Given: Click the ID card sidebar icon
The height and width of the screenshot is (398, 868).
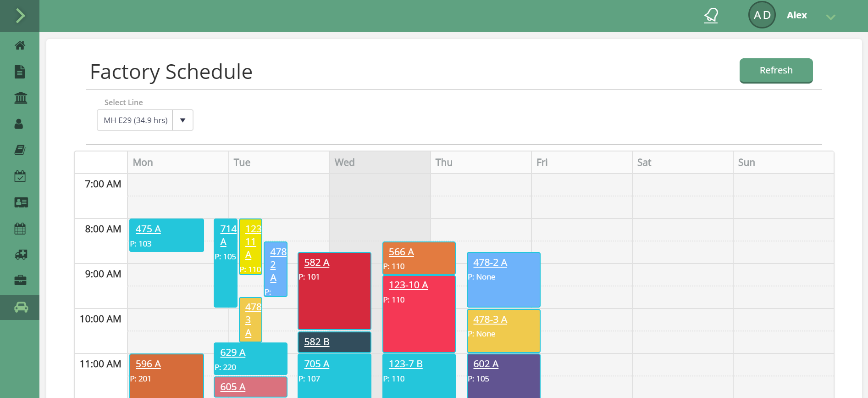Looking at the screenshot, I should coord(21,202).
